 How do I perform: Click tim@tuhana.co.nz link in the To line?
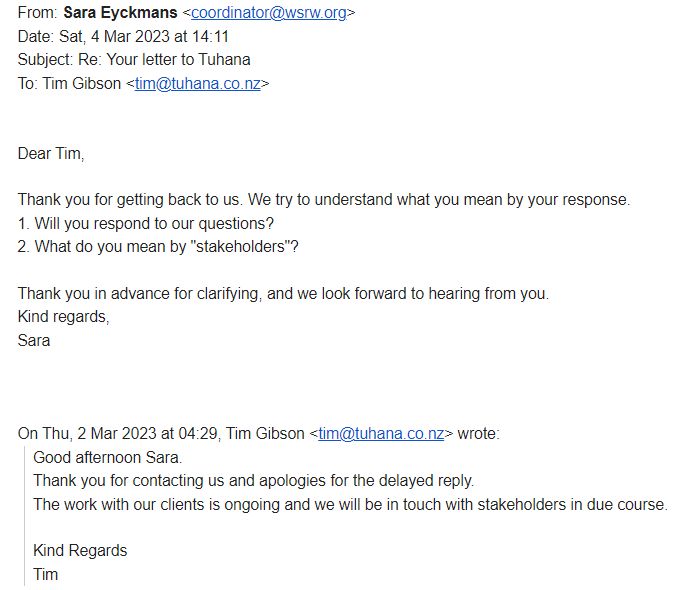click(x=198, y=84)
